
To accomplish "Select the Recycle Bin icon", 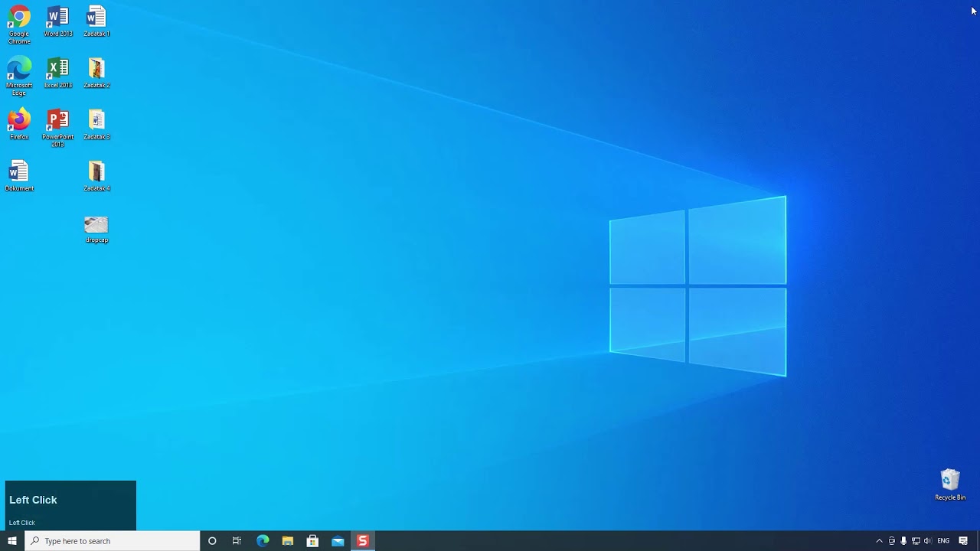I will coord(950,484).
